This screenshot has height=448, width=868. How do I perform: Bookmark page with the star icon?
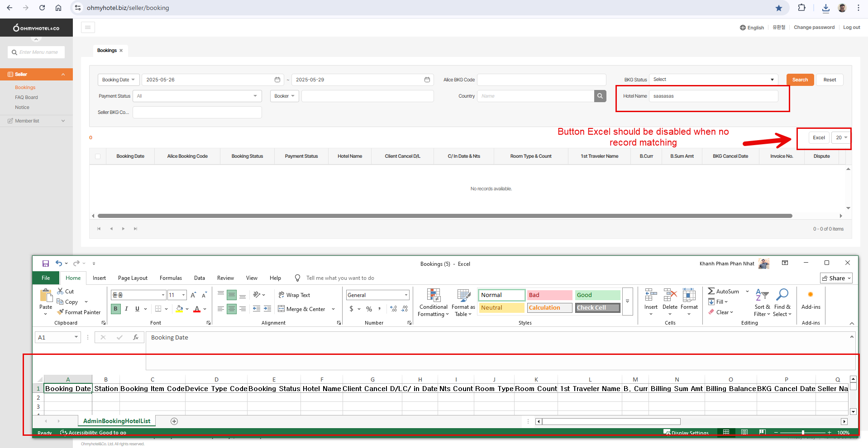pyautogui.click(x=778, y=8)
